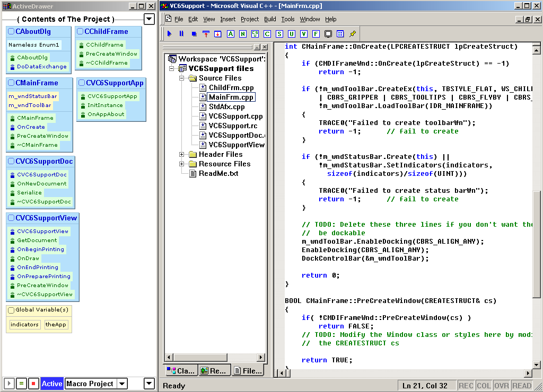Open the Macro Project dropdown

(122, 384)
